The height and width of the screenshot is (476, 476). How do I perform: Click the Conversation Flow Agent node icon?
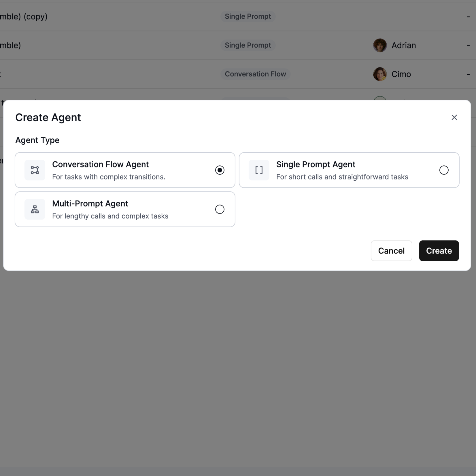point(35,170)
